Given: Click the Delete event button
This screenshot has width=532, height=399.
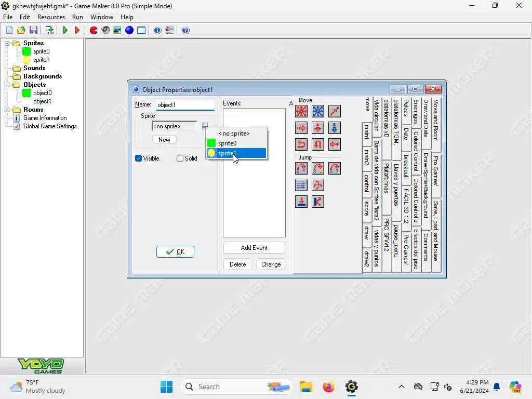Looking at the screenshot, I should coord(237,264).
